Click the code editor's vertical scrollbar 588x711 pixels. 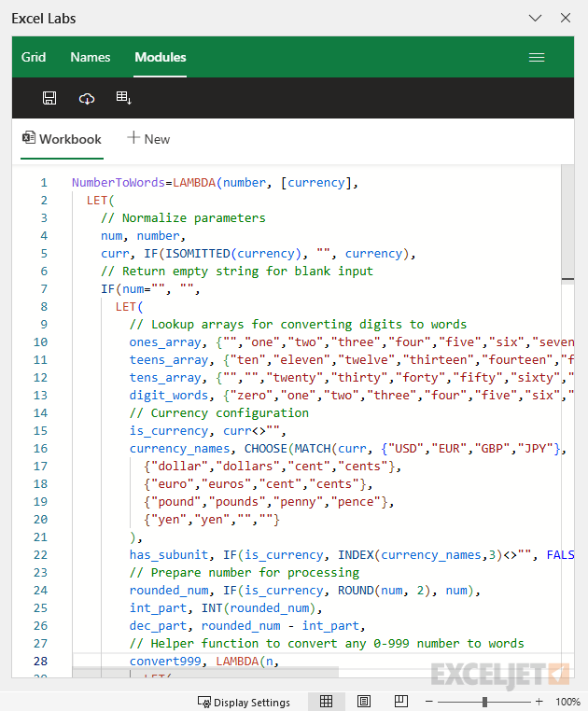(x=567, y=224)
